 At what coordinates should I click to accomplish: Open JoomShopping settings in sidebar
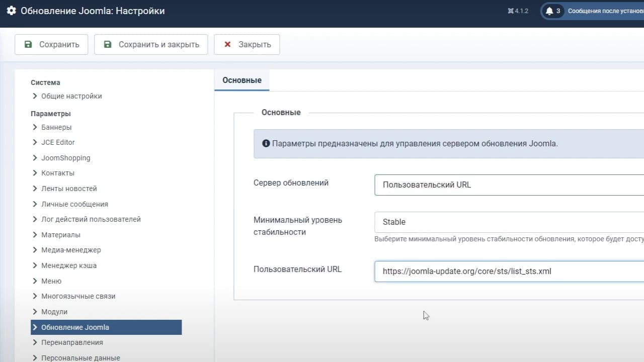[65, 158]
